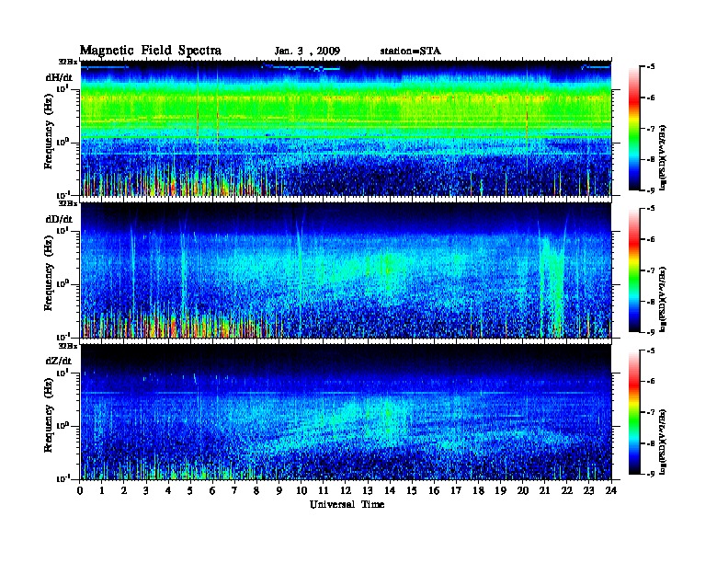
Task: Click the "-5" tick on dD/dt color scale
Action: [x=652, y=209]
